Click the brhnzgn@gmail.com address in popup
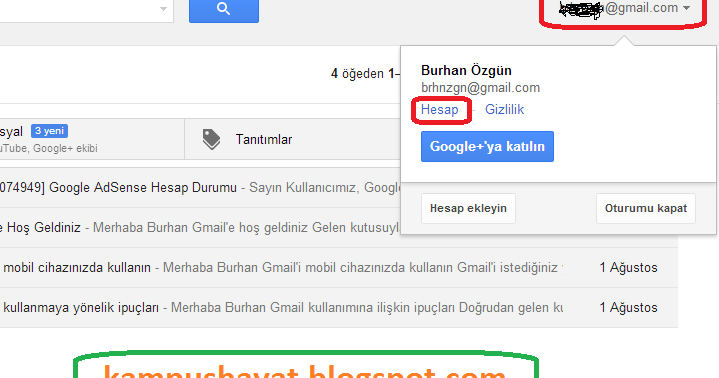This screenshot has height=378, width=719. [480, 88]
